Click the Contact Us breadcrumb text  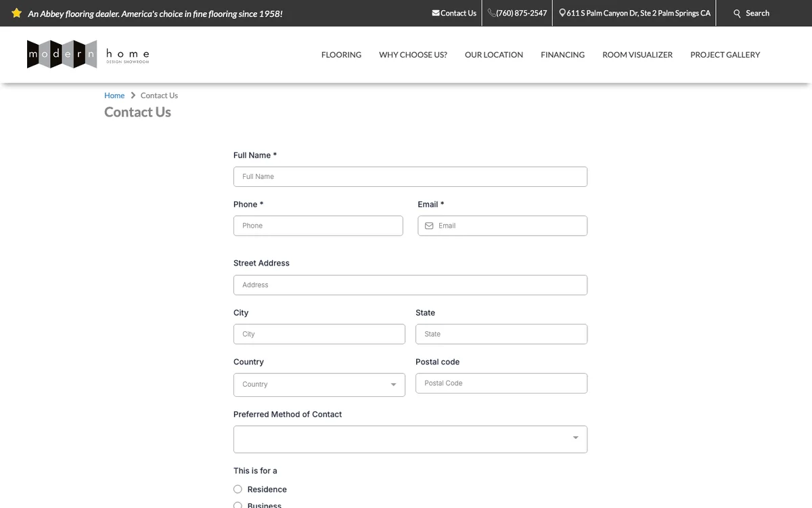coord(159,96)
